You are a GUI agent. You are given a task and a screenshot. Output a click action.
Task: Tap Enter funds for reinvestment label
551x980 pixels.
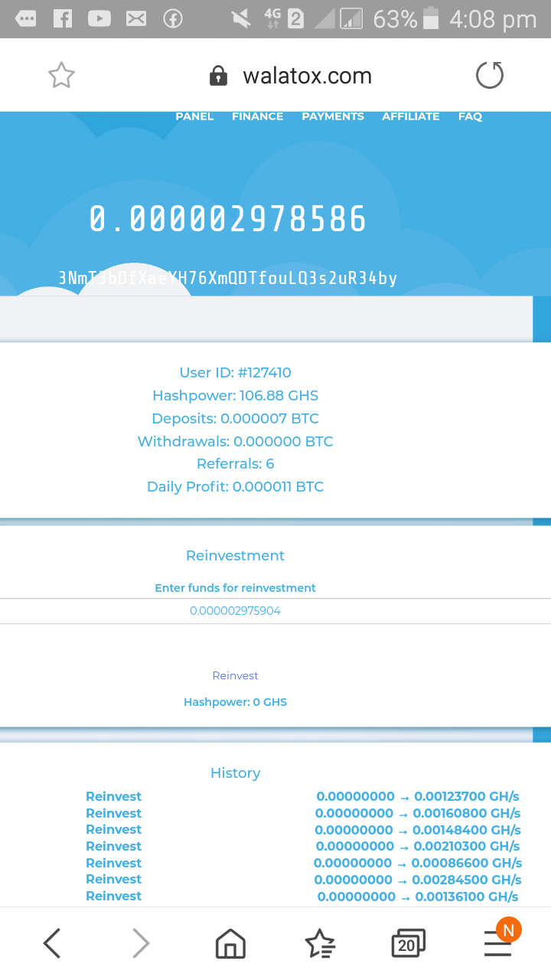[235, 588]
